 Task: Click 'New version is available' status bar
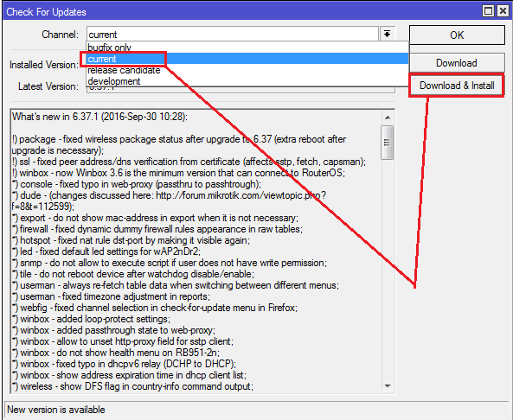(x=256, y=410)
